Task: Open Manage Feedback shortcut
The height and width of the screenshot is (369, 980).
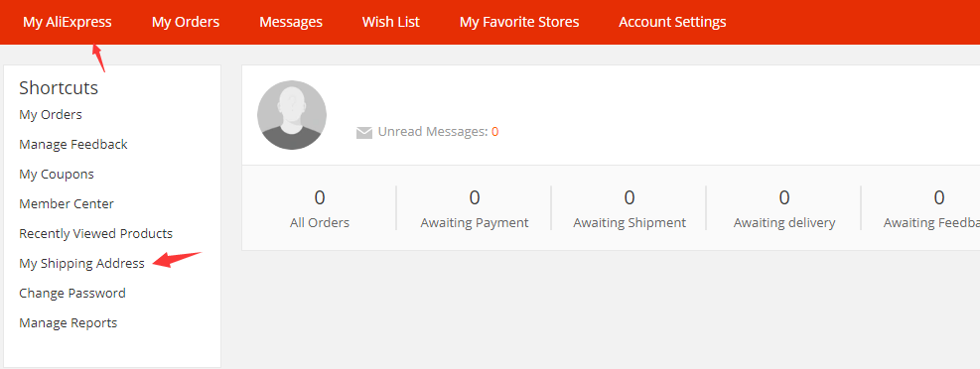Action: (73, 144)
